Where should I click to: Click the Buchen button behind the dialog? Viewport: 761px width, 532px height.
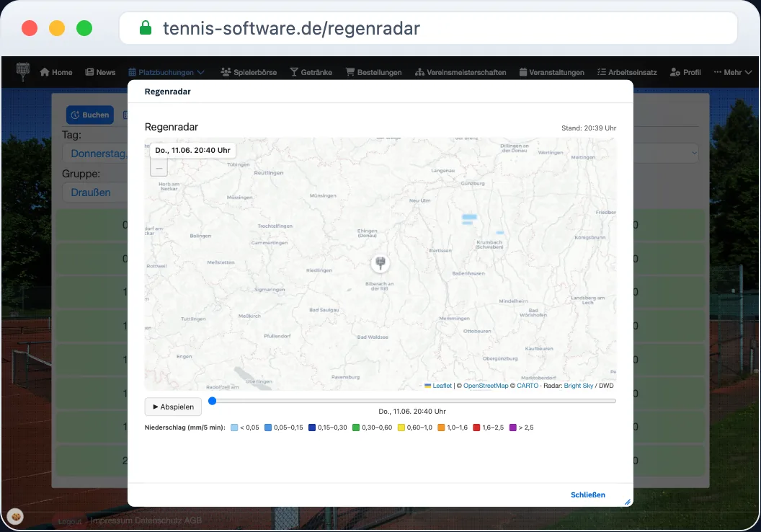click(90, 115)
